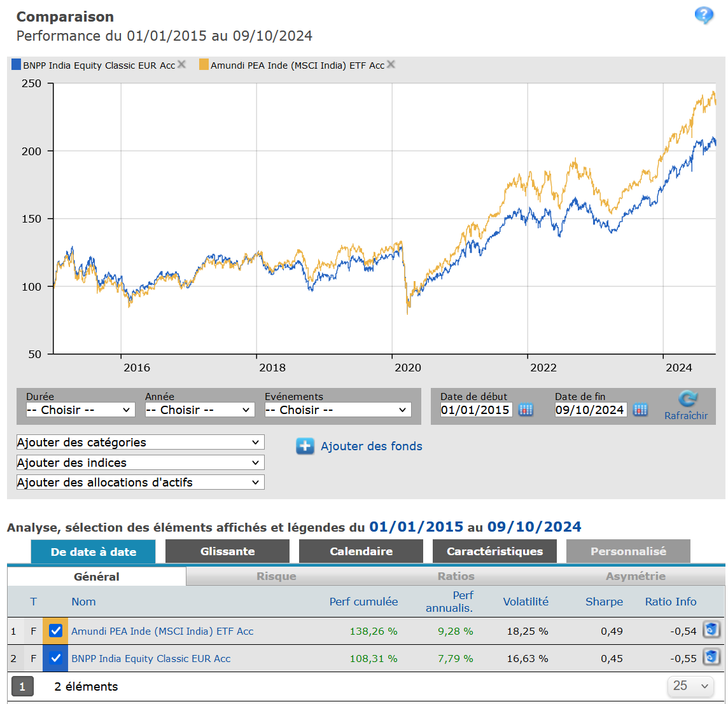Open the Durée dropdown
Screen dimensions: 728x704
point(80,410)
